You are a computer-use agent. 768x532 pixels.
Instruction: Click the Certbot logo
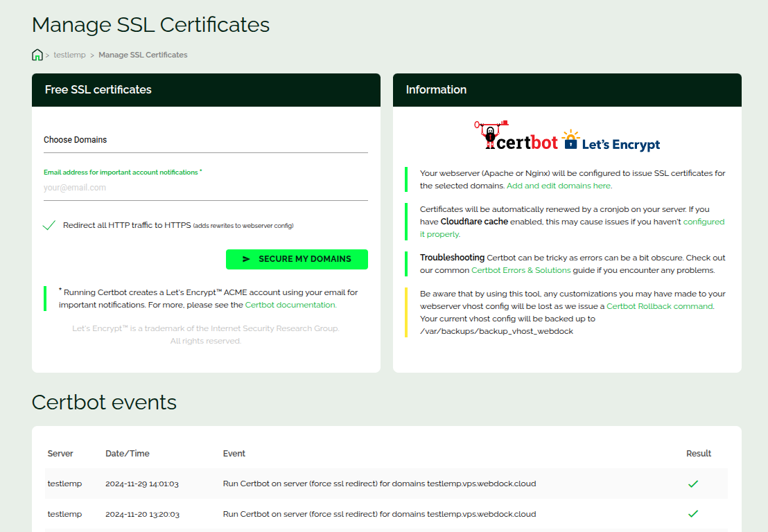[x=517, y=136]
